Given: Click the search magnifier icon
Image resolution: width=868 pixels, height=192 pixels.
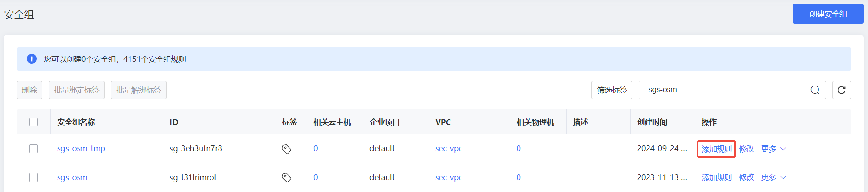Looking at the screenshot, I should coord(815,90).
